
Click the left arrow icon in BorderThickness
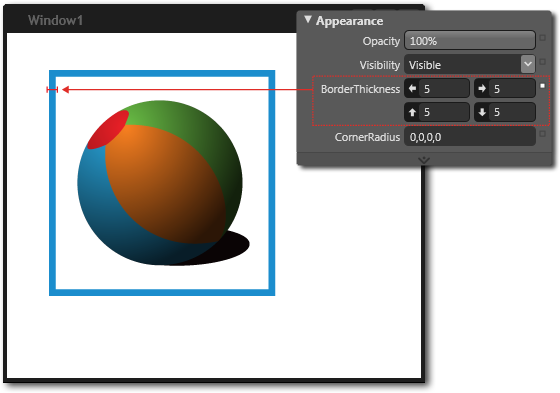[412, 89]
